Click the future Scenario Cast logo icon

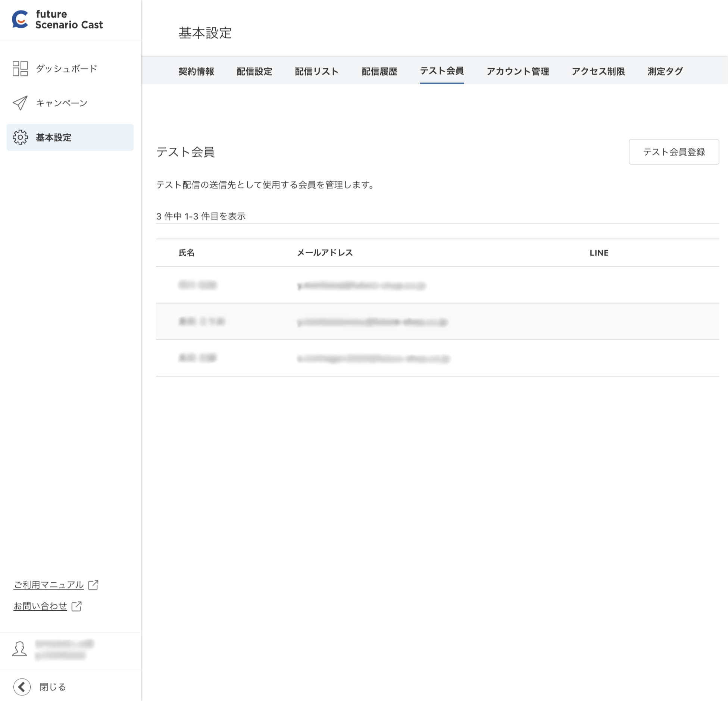pos(19,19)
